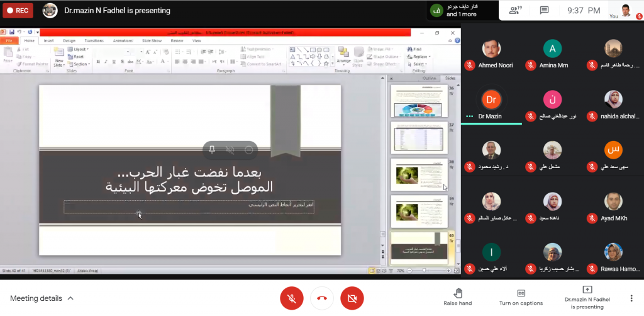The image size is (644, 316).
Task: Unmute your microphone in the call bar
Action: coord(291,298)
